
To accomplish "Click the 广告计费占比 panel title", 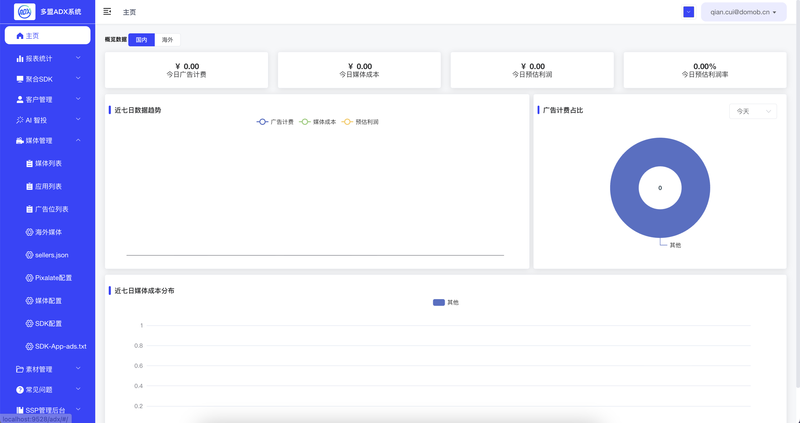I will click(x=563, y=110).
